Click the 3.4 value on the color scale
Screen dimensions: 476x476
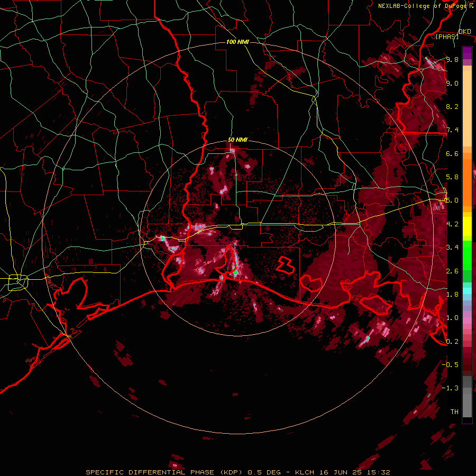click(x=452, y=248)
